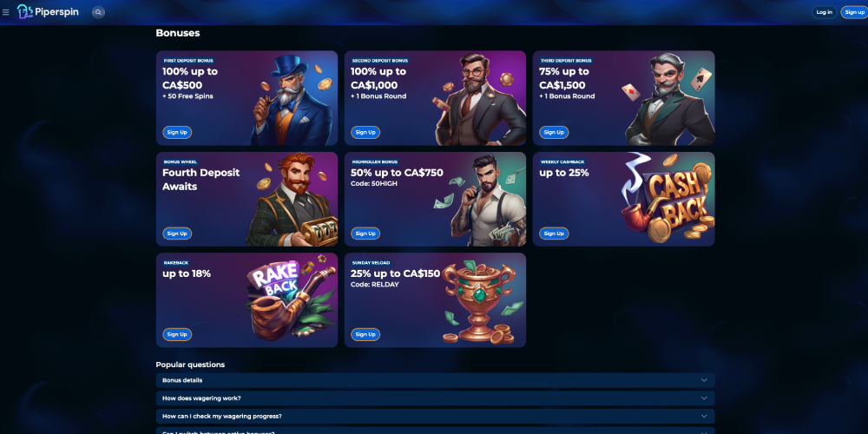Sign Up for Third Deposit Bonus

554,132
